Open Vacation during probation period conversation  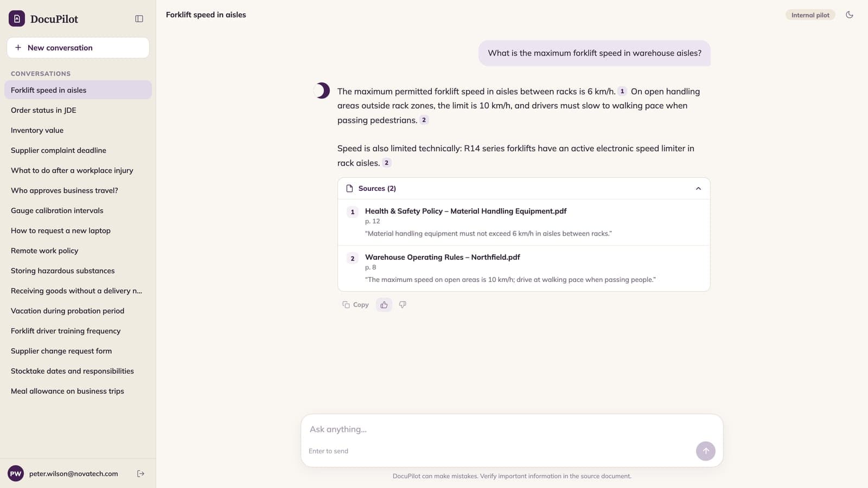tap(78, 311)
